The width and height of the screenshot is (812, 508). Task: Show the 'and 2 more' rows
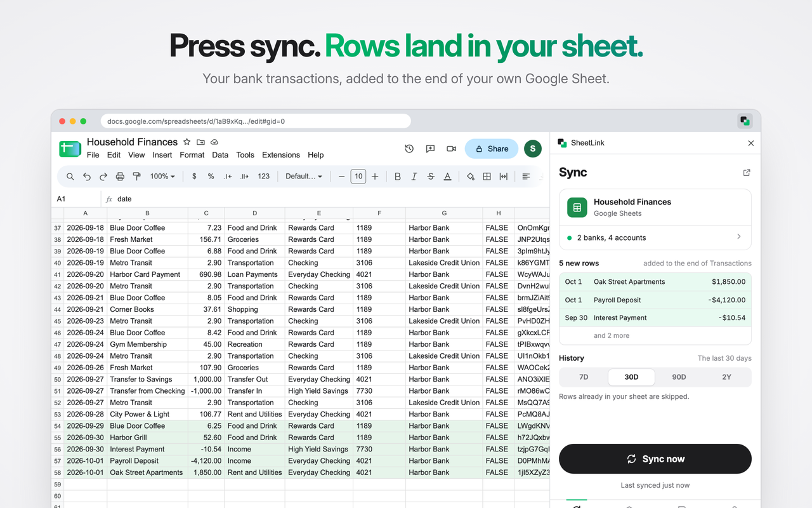(612, 335)
